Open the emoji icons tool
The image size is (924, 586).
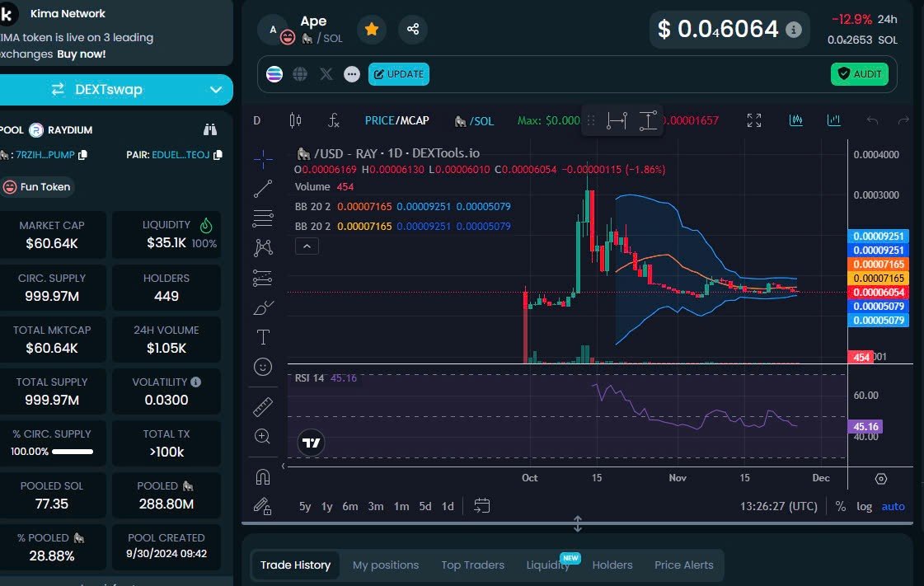pos(263,367)
